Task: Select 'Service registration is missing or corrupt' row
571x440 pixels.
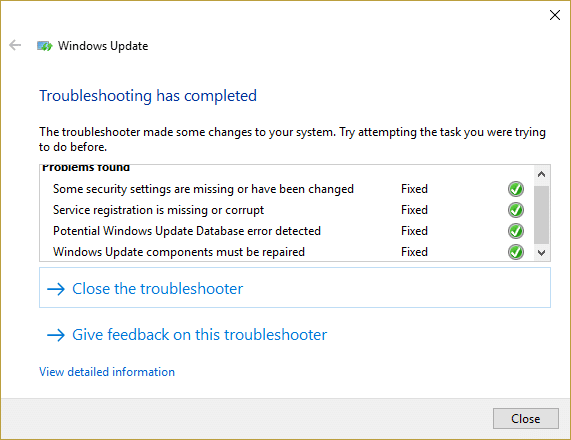Action: click(287, 210)
